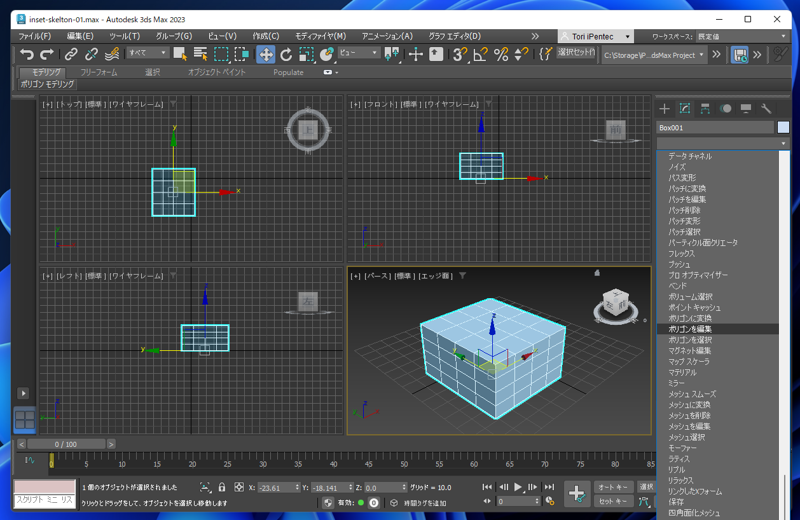Image resolution: width=800 pixels, height=520 pixels.
Task: Select the Bind to Space Warp tool
Action: (112, 54)
